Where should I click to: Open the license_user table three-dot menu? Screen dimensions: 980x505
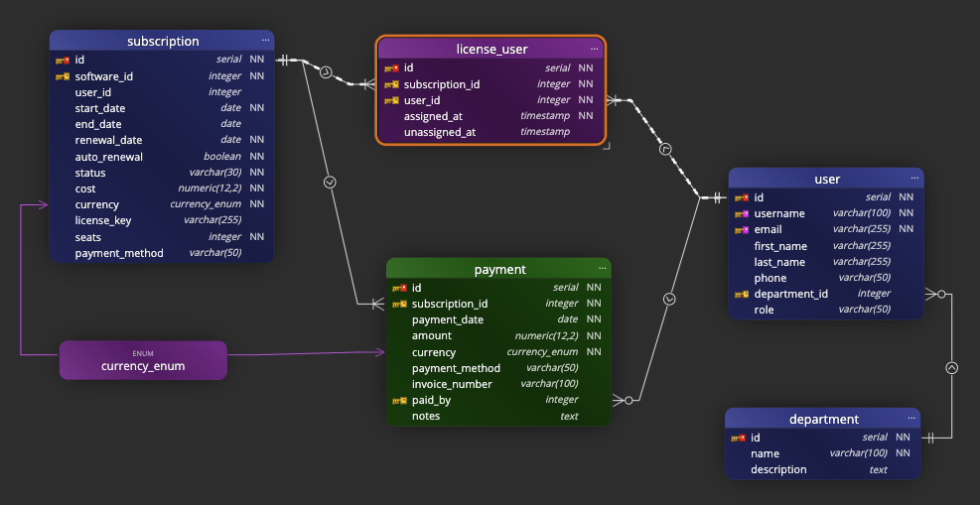tap(595, 49)
